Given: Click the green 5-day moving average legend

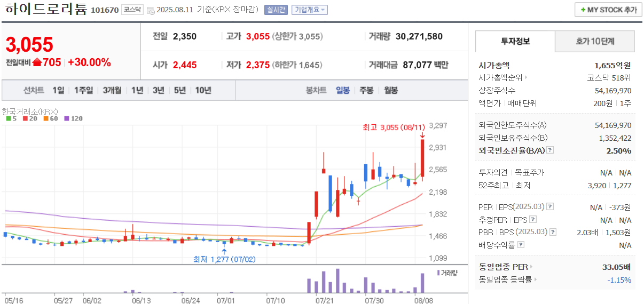Looking at the screenshot, I should coord(11,118).
